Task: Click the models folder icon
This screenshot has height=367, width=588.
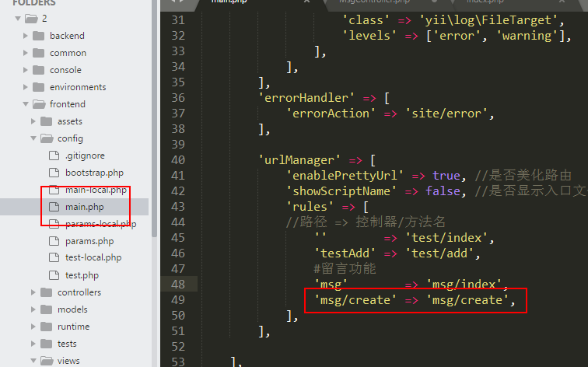Action: tap(46, 309)
